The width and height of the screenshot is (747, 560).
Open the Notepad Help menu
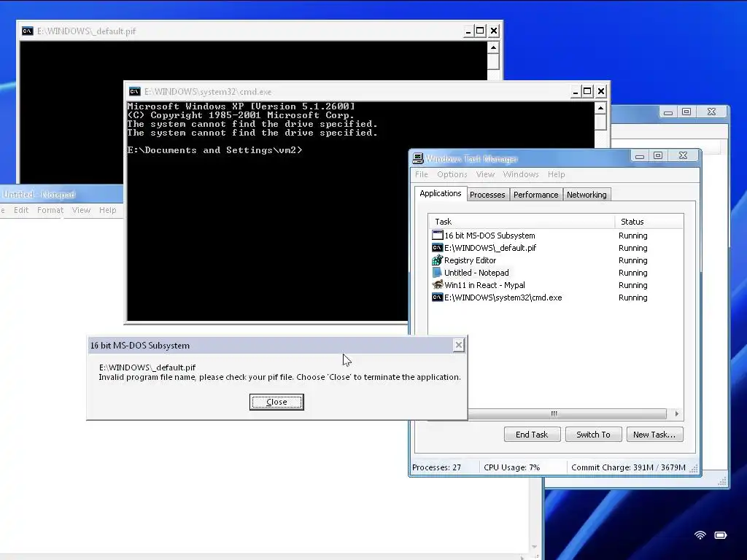coord(108,210)
